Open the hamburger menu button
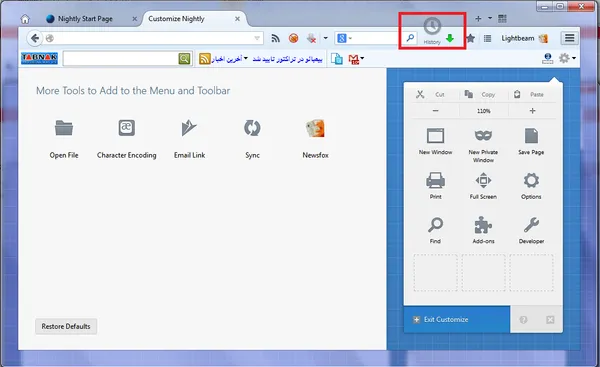 [x=569, y=38]
